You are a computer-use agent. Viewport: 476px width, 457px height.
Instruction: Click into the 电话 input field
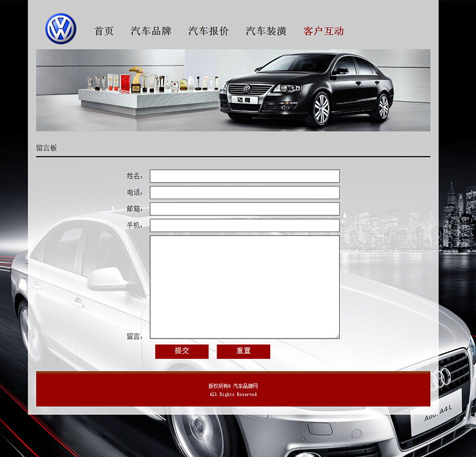[x=245, y=192]
